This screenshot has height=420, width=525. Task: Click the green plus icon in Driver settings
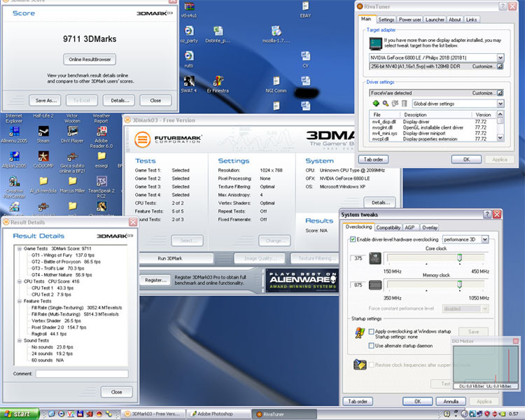coord(376,104)
